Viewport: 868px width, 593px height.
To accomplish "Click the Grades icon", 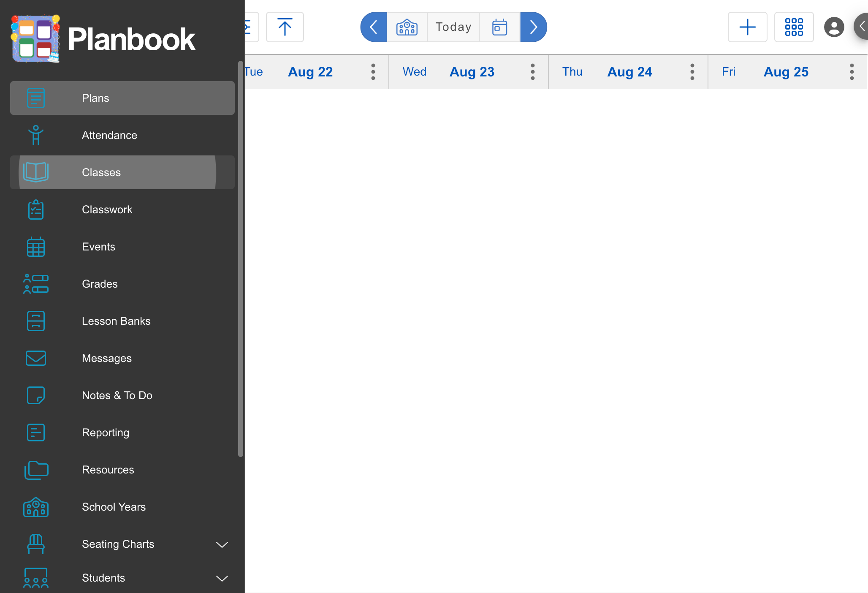I will [x=36, y=284].
